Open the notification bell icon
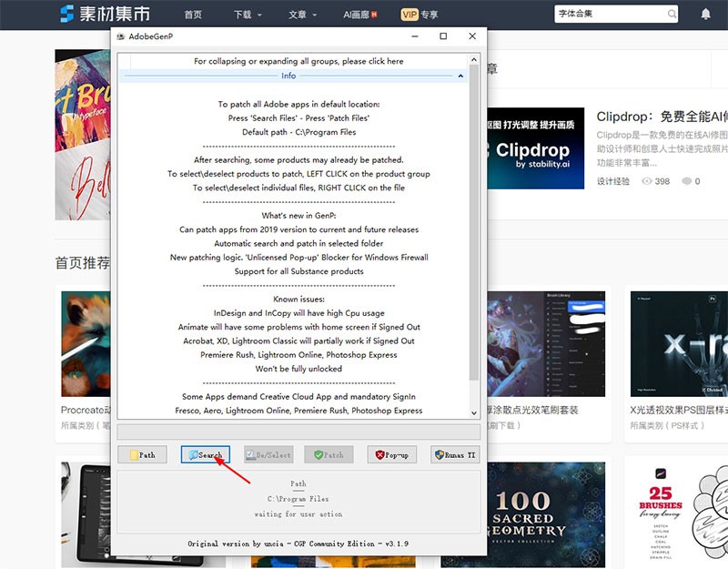This screenshot has width=728, height=569. pyautogui.click(x=706, y=14)
